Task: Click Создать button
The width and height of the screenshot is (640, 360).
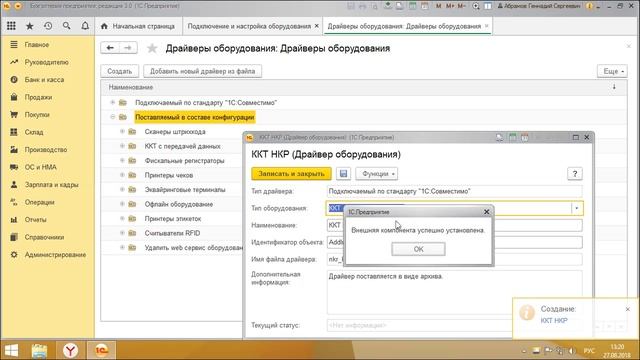Action: [x=120, y=71]
